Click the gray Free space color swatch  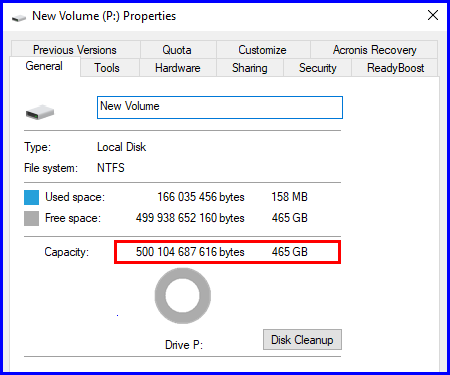pyautogui.click(x=31, y=218)
